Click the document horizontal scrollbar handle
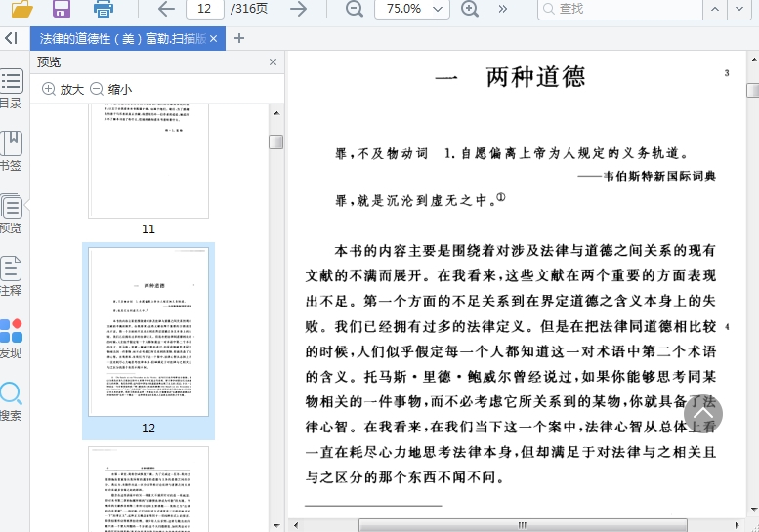The height and width of the screenshot is (532, 759). 523,525
